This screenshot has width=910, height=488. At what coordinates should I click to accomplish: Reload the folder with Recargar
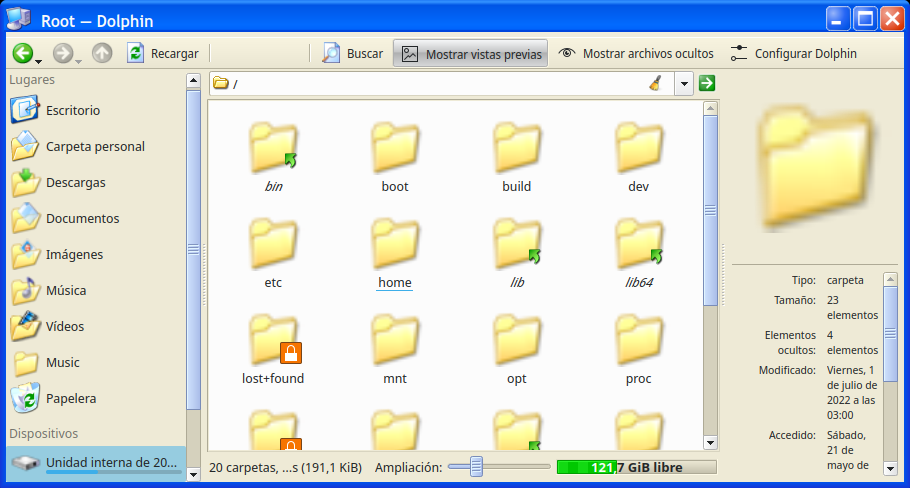pos(163,53)
